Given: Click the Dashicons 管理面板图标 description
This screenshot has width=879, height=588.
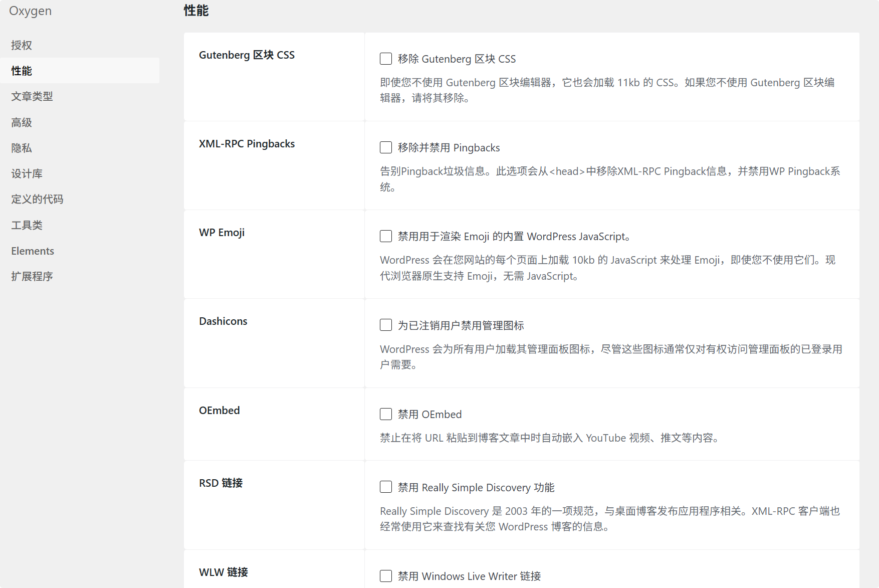Looking at the screenshot, I should point(611,356).
